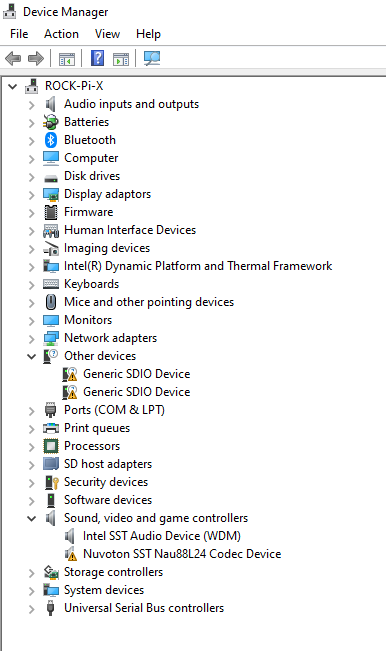The height and width of the screenshot is (651, 386).
Task: Expand the Disk drives category
Action: [x=32, y=176]
